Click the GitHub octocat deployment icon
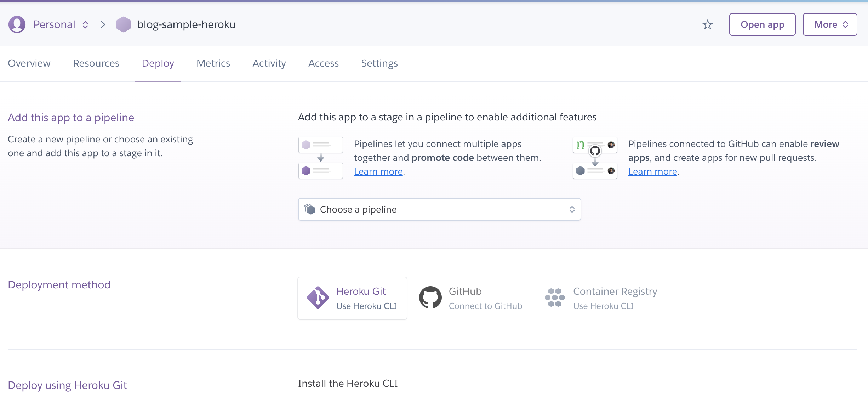The height and width of the screenshot is (396, 868). pyautogui.click(x=430, y=298)
